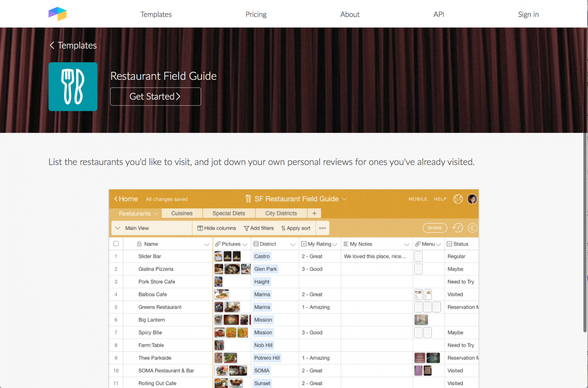Add a new table with the plus tab
The height and width of the screenshot is (388, 588).
pyautogui.click(x=314, y=213)
